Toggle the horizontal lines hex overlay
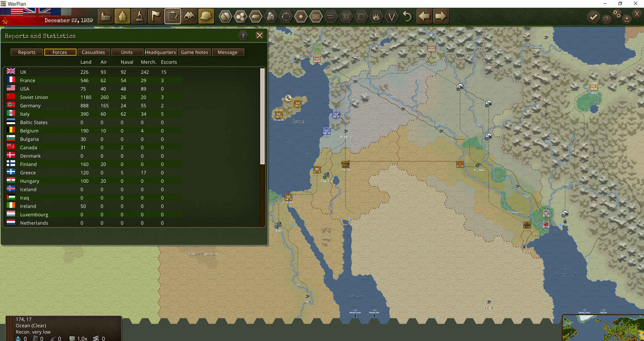644x341 pixels. coord(331,16)
